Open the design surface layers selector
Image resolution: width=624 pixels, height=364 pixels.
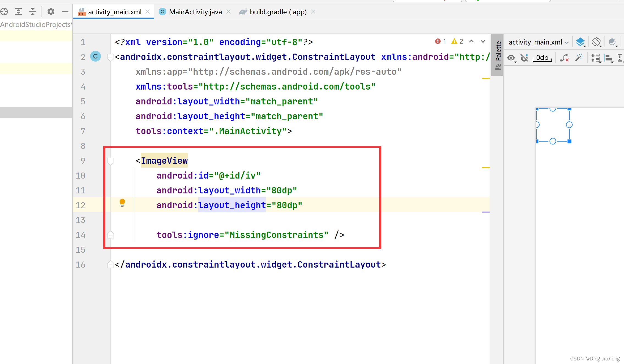[581, 42]
